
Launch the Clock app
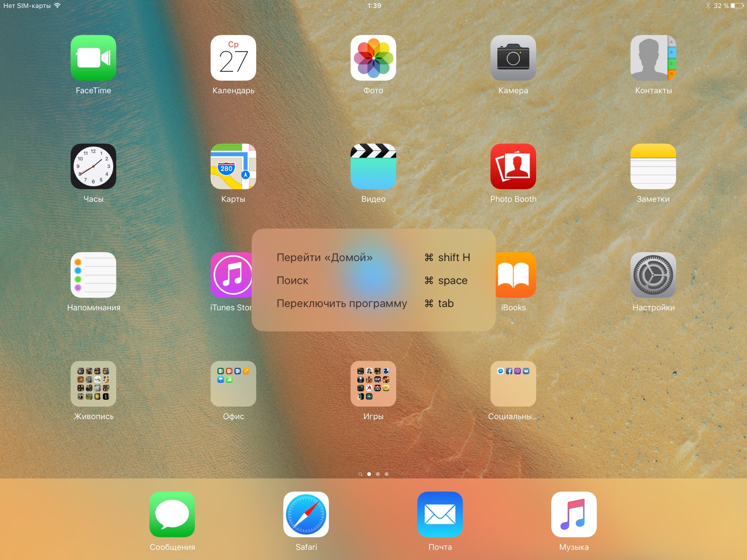coord(93,166)
